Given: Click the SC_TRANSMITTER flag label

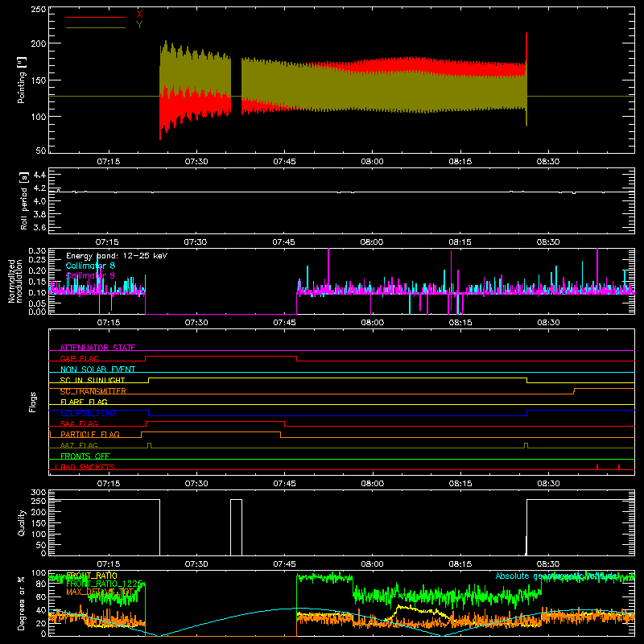Looking at the screenshot, I should (x=93, y=391).
